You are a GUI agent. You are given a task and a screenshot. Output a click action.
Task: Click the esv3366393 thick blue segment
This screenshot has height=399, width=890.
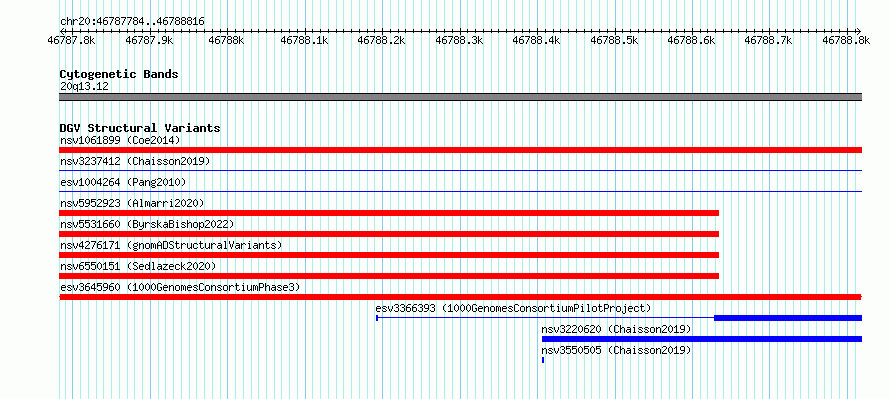point(788,318)
